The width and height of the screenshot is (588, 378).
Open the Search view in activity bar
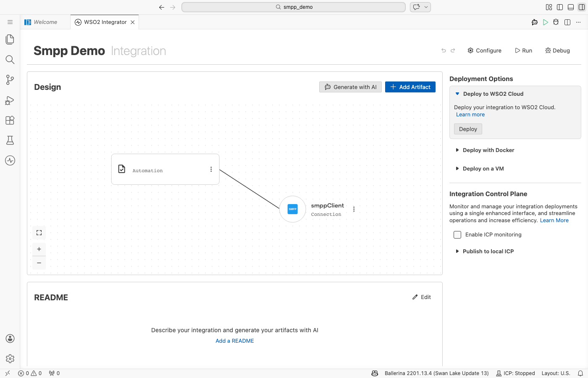coord(10,60)
